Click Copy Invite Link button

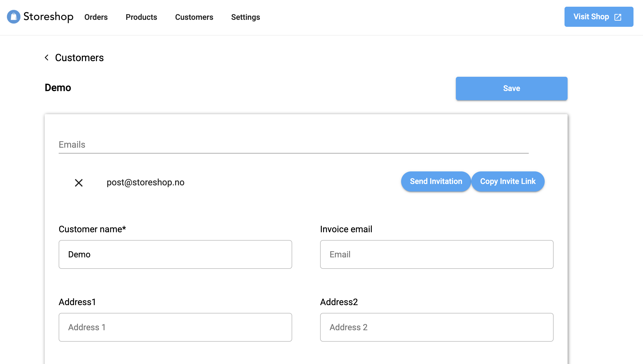pyautogui.click(x=508, y=181)
